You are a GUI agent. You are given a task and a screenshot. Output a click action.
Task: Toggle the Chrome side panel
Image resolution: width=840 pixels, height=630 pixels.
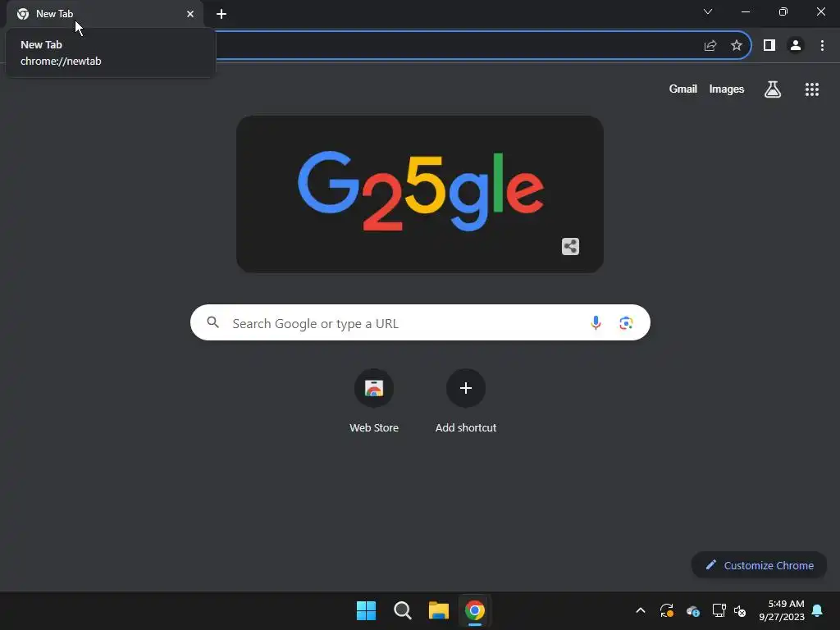769,46
